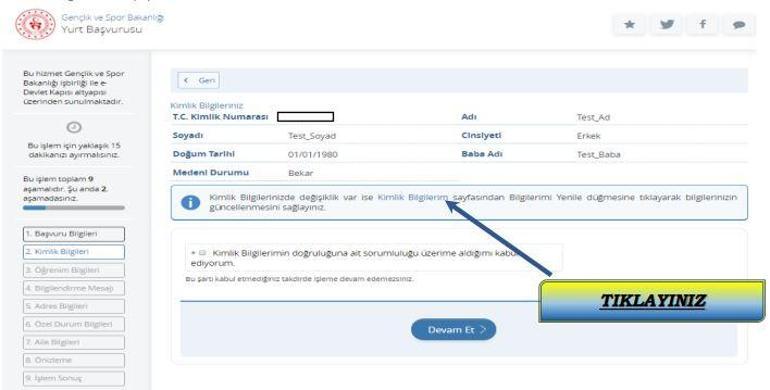Click the Devam Et button
Image resolution: width=770 pixels, height=390 pixels.
pyautogui.click(x=453, y=330)
